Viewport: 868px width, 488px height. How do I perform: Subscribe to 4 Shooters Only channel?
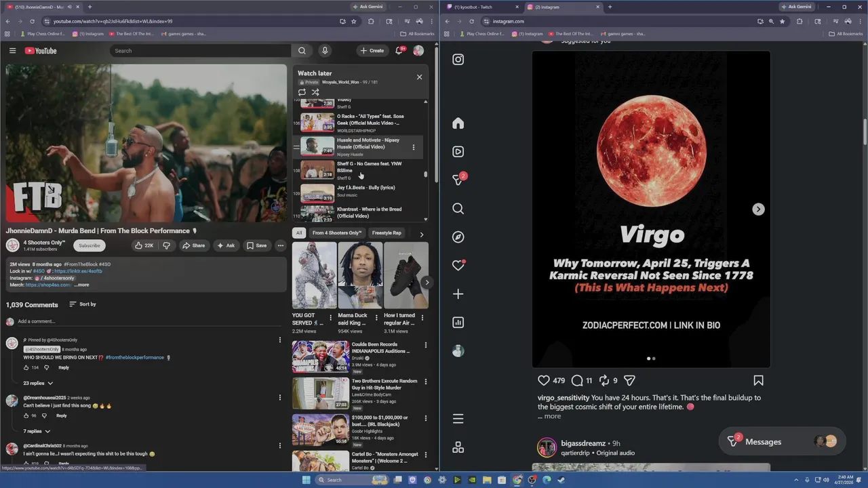[89, 245]
